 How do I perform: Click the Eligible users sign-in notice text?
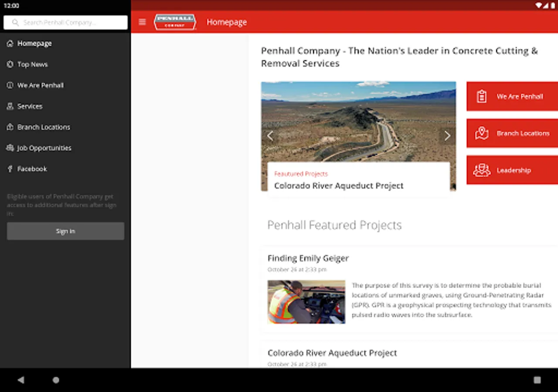click(62, 205)
